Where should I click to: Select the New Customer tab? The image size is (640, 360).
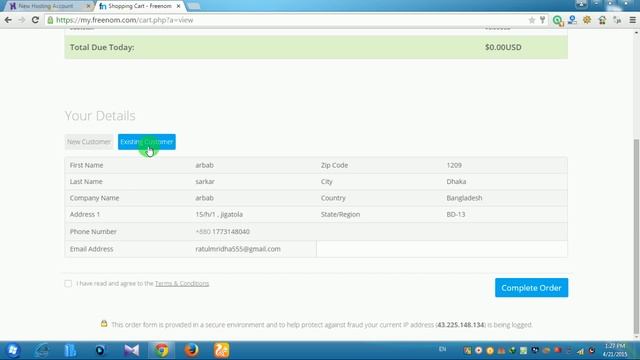(89, 142)
